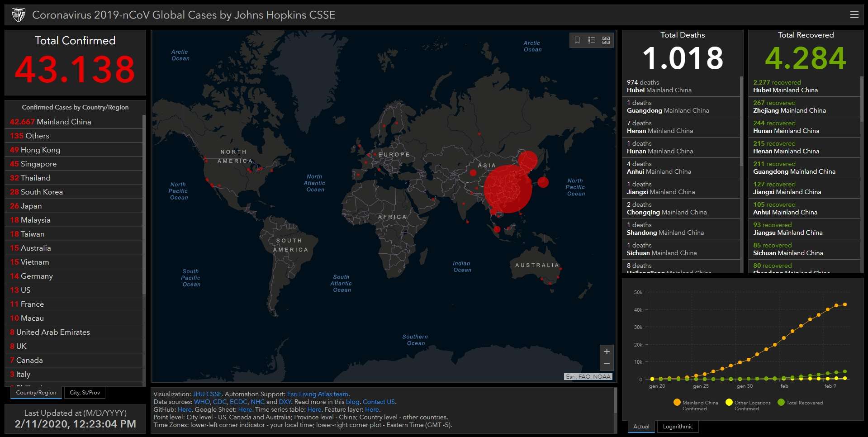This screenshot has width=868, height=437.
Task: Select 45 Singapore row
Action: pyautogui.click(x=74, y=164)
